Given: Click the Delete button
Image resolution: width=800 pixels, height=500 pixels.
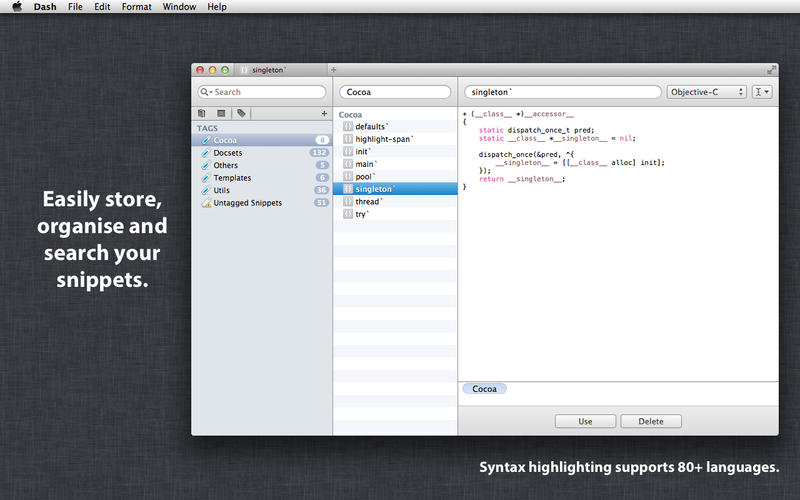Looking at the screenshot, I should pos(651,421).
